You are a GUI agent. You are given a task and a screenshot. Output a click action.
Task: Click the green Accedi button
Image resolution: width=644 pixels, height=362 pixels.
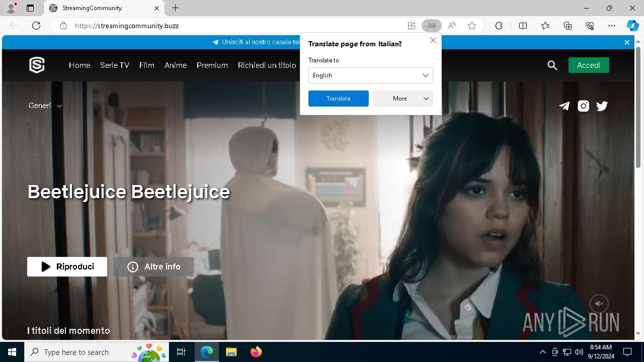(589, 65)
